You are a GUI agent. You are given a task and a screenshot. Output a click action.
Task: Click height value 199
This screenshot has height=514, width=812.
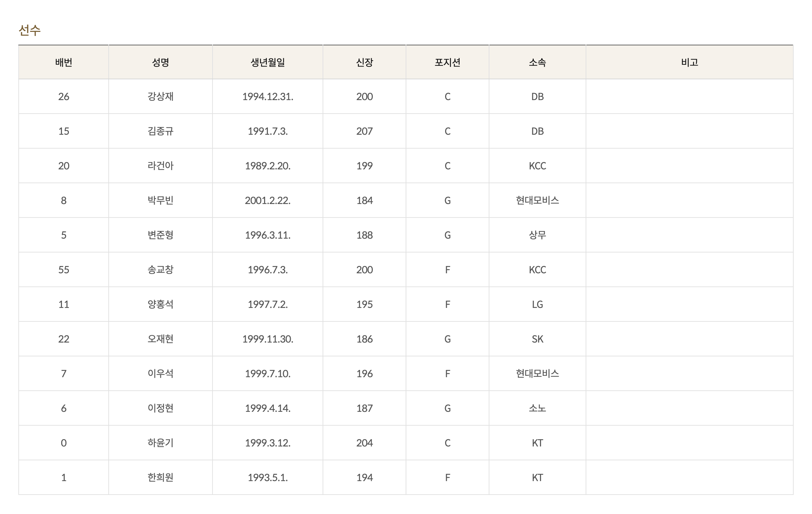pos(364,166)
